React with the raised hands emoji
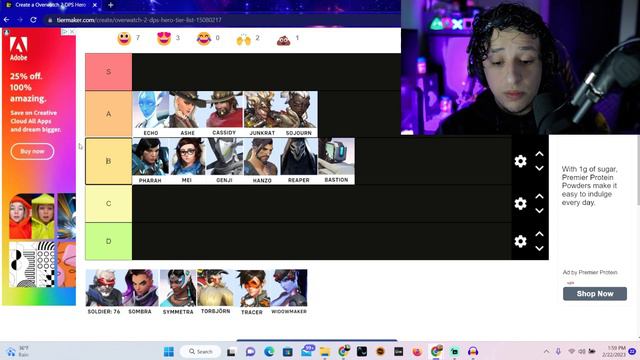This screenshot has width=640, height=360. click(x=244, y=39)
